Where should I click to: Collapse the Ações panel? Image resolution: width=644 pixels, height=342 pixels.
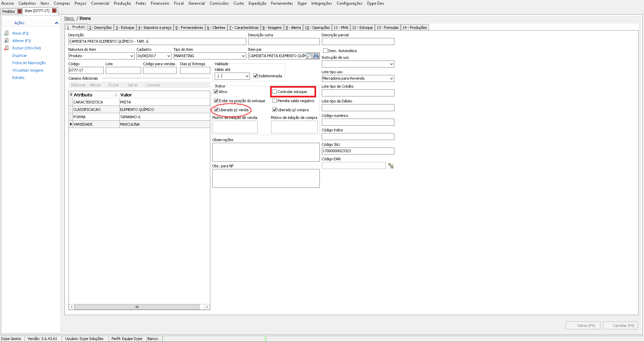point(56,23)
